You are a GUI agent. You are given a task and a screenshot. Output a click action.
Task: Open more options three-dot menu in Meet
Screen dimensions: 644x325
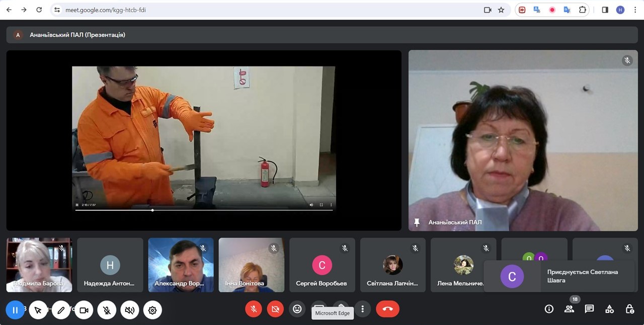point(362,309)
